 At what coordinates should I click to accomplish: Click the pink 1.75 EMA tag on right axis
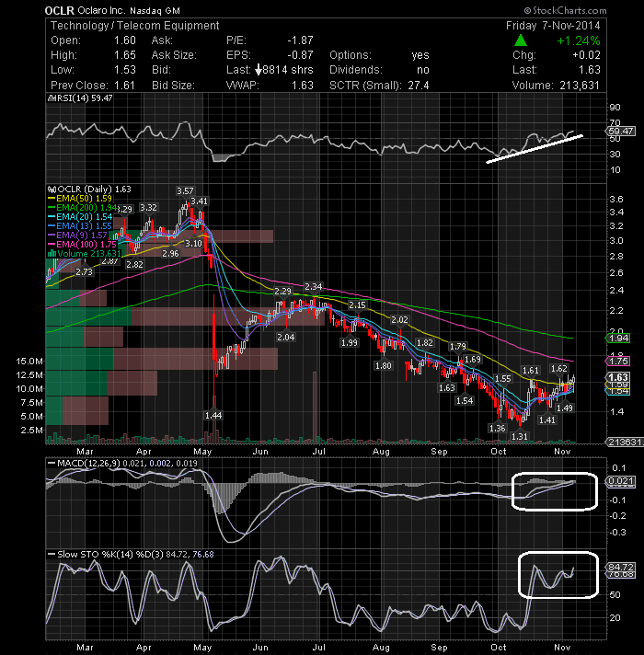(x=618, y=361)
